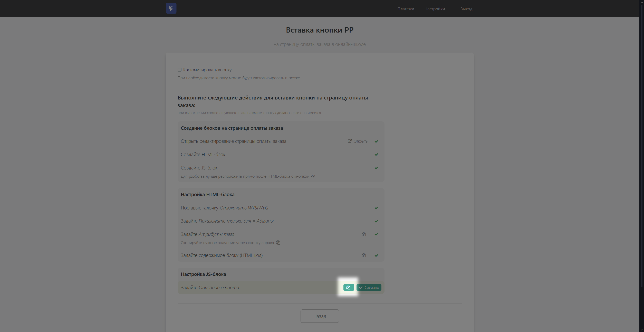Enable the Кастомизировать кнопку checkbox

pos(179,70)
